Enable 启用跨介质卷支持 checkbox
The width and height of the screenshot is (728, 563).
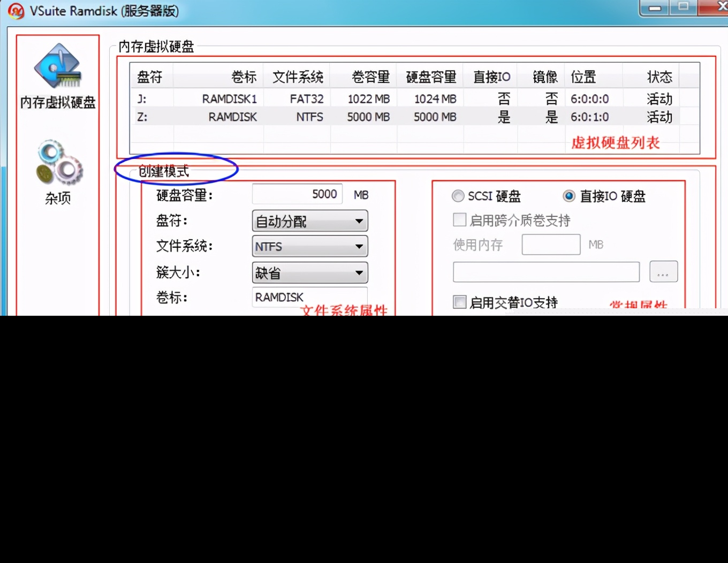pos(460,220)
